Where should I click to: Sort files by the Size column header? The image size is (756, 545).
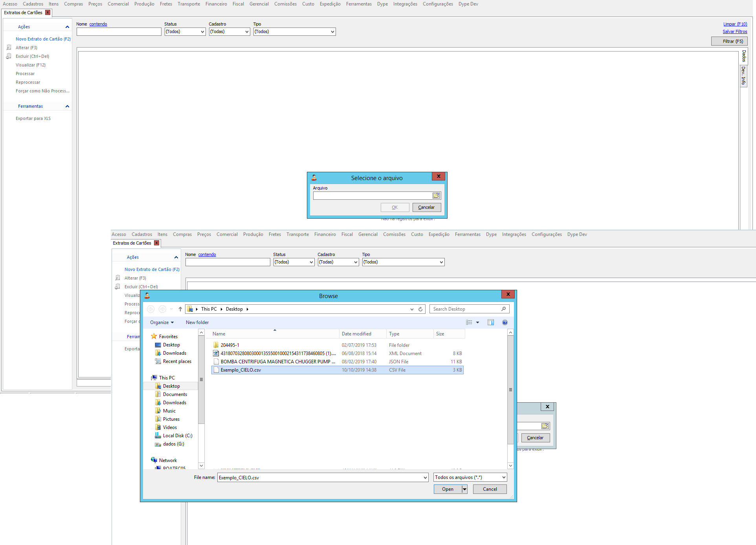coord(449,334)
